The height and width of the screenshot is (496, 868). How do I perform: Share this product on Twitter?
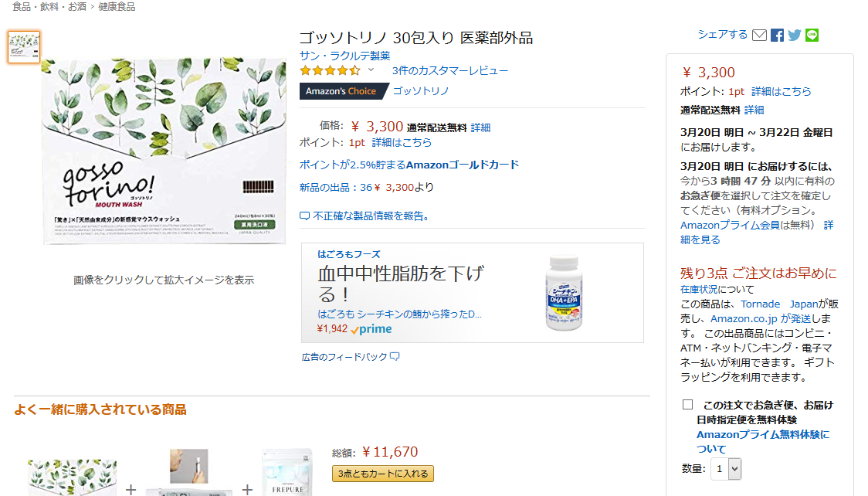pyautogui.click(x=794, y=35)
